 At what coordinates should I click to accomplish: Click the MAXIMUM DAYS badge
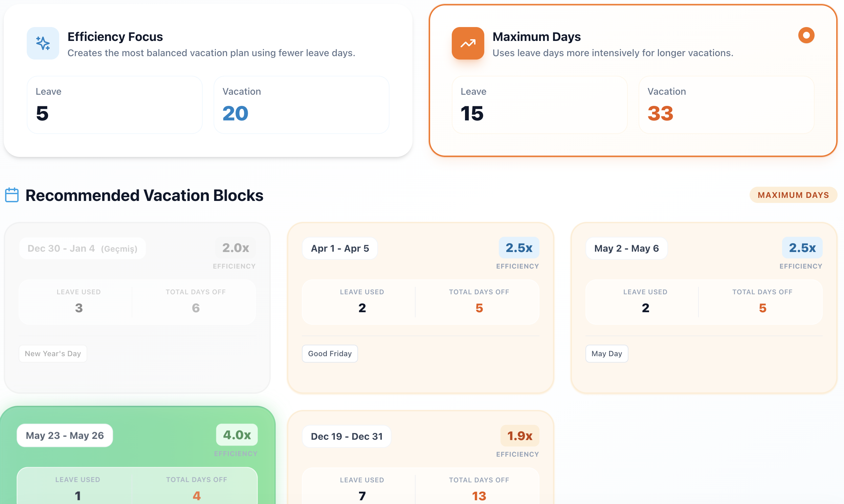point(793,195)
